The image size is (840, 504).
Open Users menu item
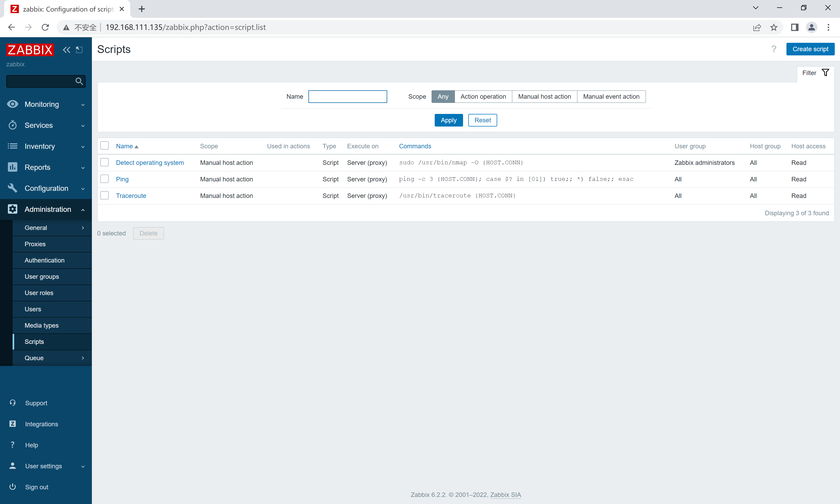tap(52, 309)
